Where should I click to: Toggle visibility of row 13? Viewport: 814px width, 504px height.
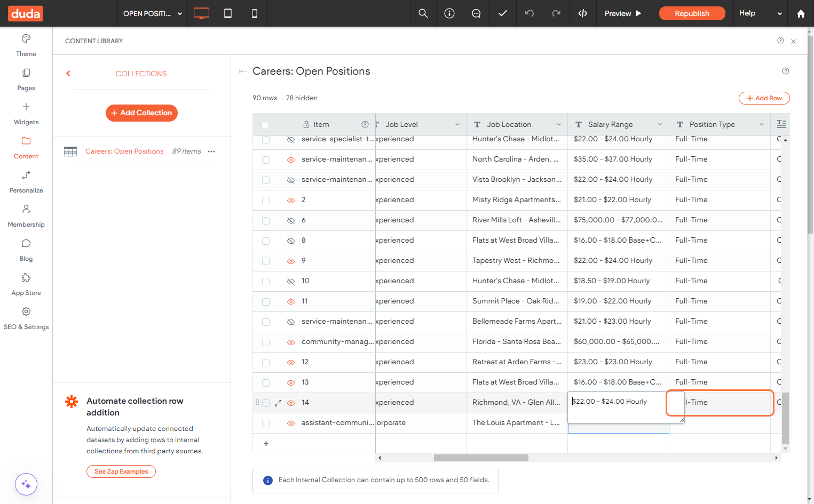(x=291, y=382)
